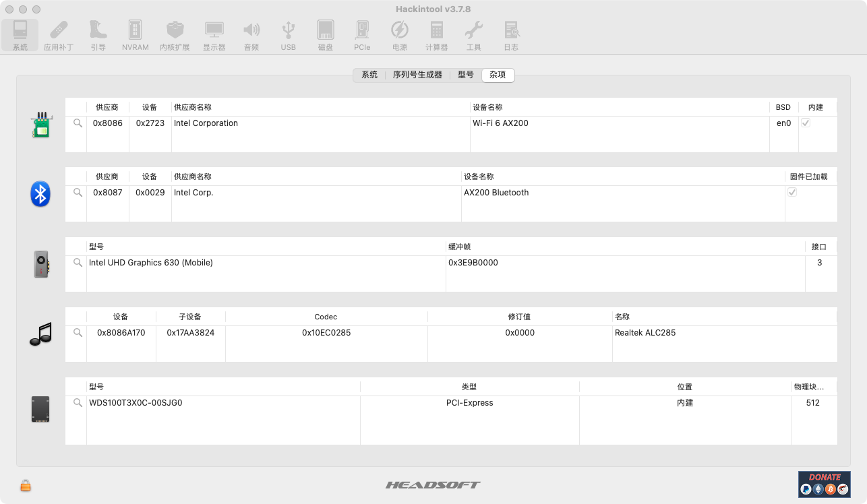Image resolution: width=867 pixels, height=504 pixels.
Task: Select the 杂项 tab
Action: tap(498, 75)
